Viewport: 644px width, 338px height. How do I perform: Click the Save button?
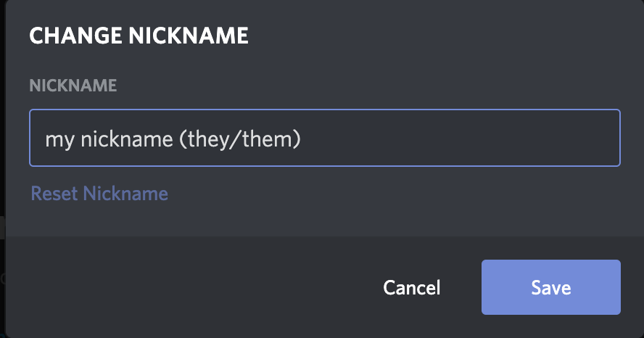[x=550, y=287]
